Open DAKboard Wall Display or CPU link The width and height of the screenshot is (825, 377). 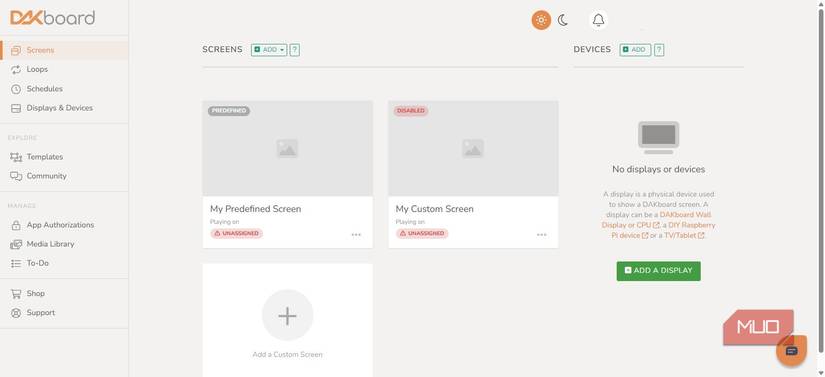tap(658, 220)
